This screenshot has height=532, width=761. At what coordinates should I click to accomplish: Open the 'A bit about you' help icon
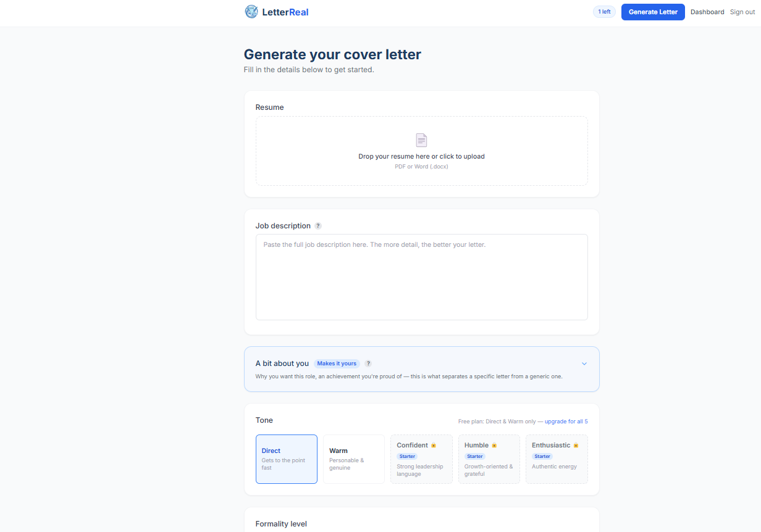368,364
